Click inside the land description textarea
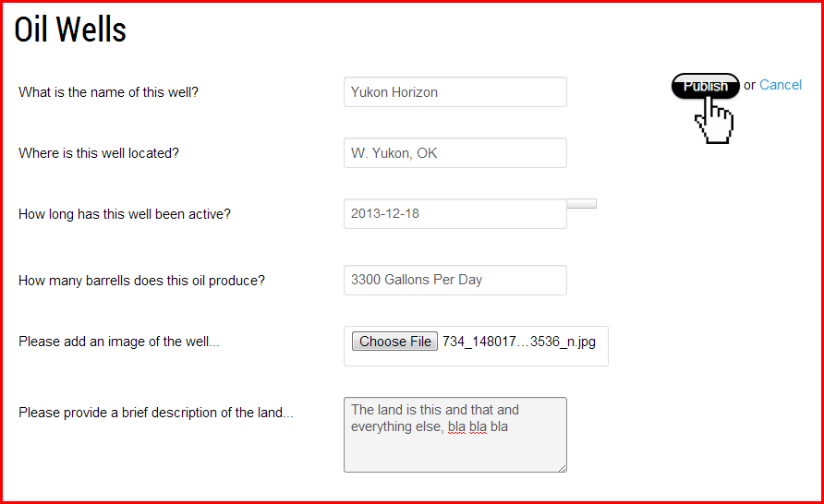Screen dimensions: 824x504 point(454,448)
